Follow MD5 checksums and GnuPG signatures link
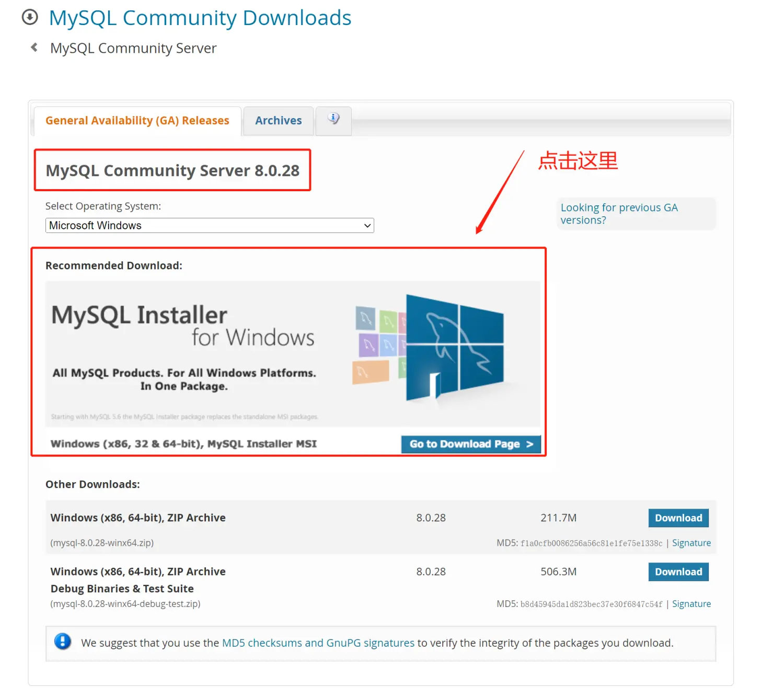The image size is (784, 688). click(x=318, y=643)
